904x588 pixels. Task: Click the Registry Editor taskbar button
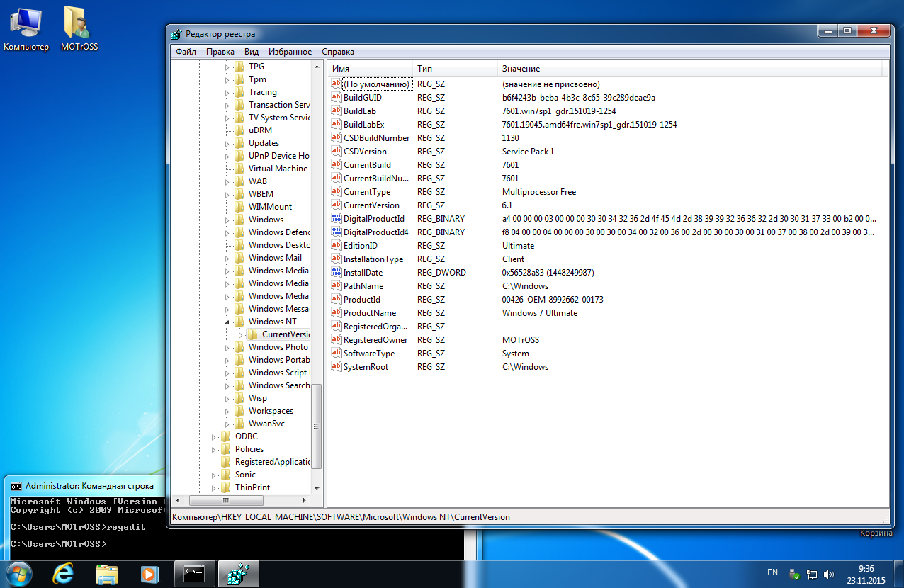tap(238, 573)
